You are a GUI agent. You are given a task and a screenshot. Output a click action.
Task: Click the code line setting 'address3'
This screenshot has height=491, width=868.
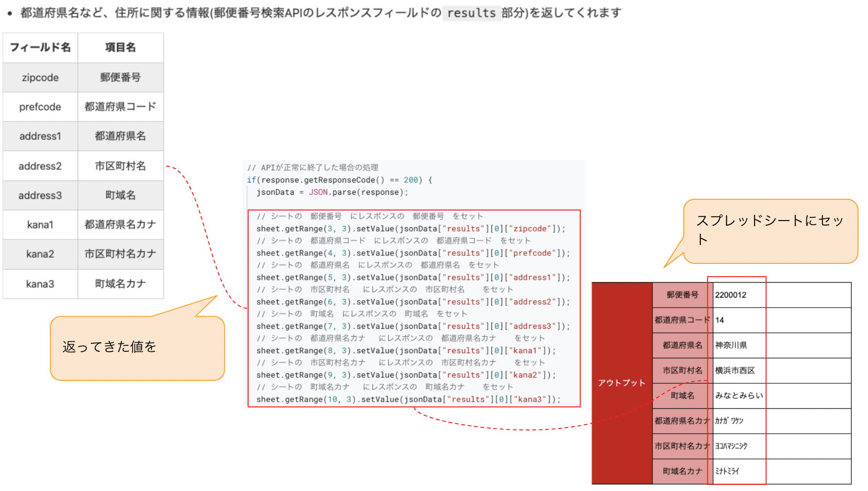point(413,327)
